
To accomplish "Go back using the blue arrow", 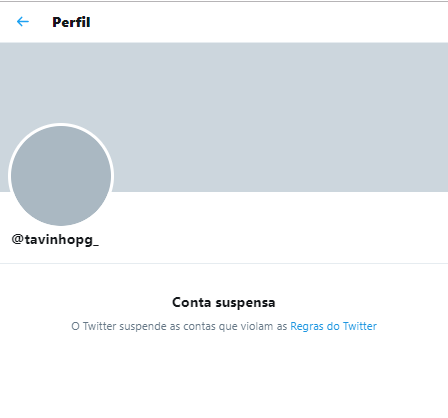I will (x=23, y=22).
